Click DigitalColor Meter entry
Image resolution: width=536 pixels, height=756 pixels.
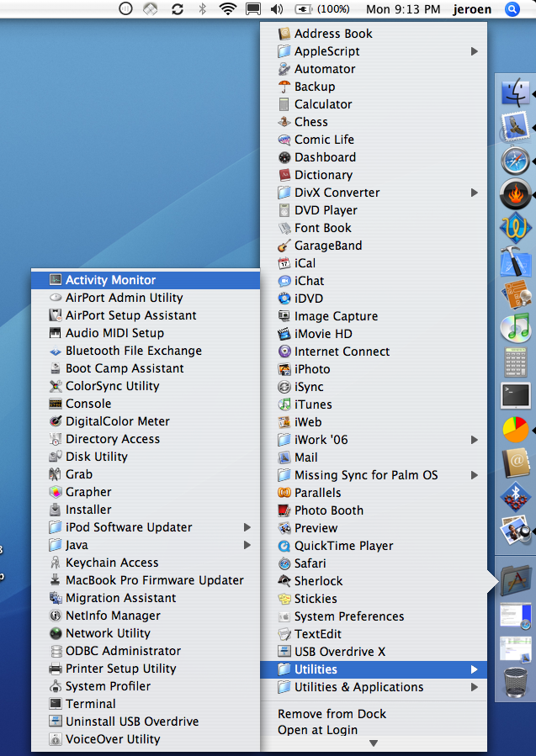(x=146, y=421)
